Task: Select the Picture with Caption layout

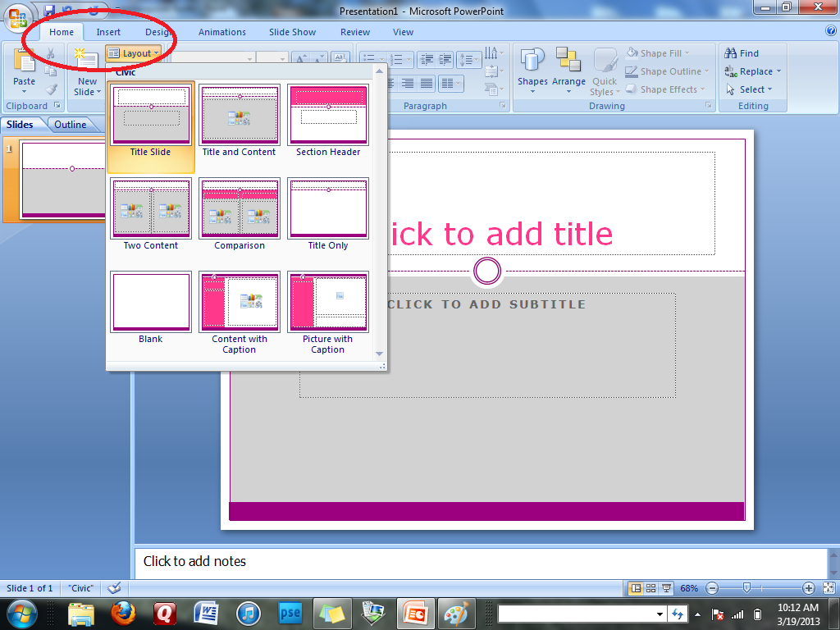Action: 328,313
